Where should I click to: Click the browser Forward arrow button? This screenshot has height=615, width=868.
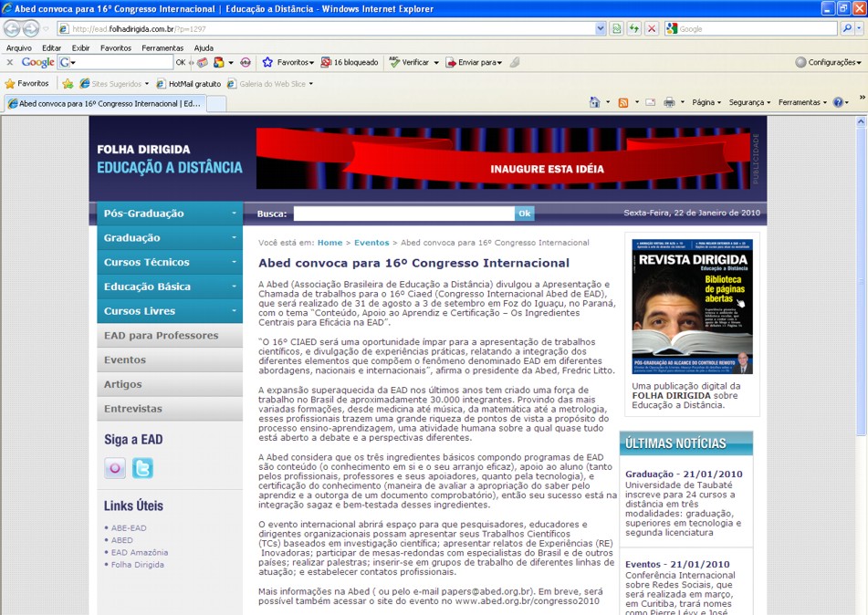[x=31, y=28]
